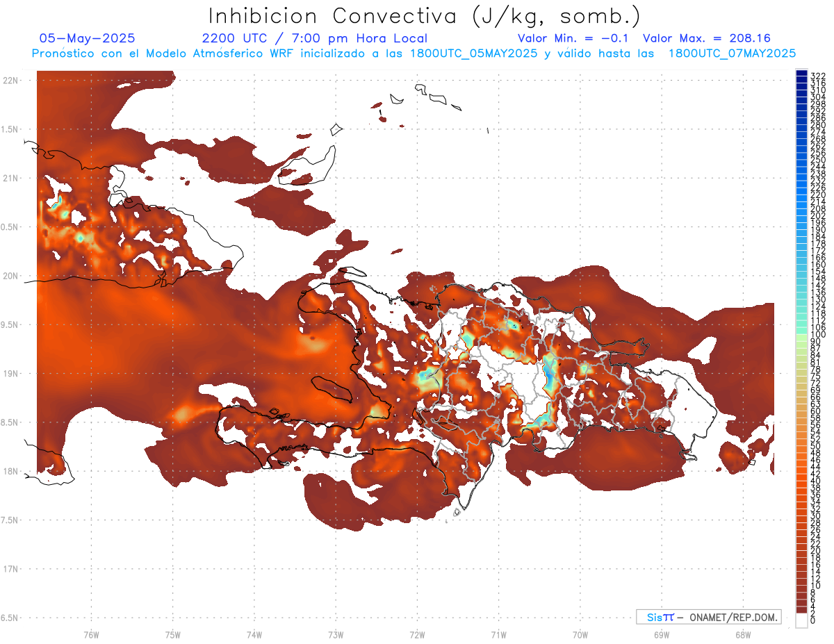Click the '8.5N' latitude label
Viewport: 834px width, 644px height.
(x=10, y=422)
